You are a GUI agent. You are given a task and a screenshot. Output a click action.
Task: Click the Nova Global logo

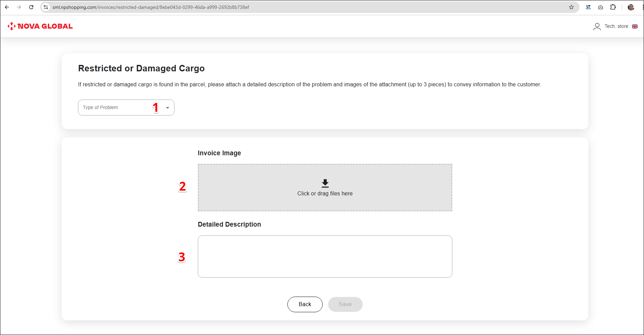tap(40, 26)
